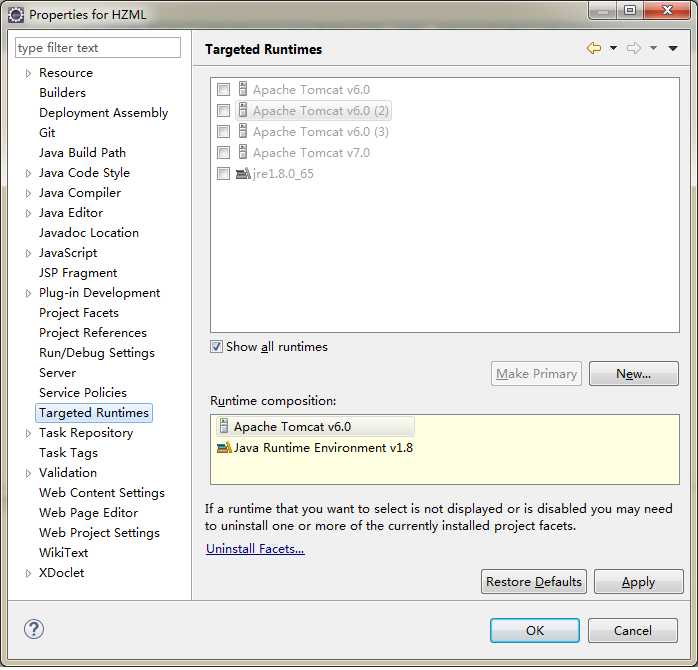This screenshot has height=670, width=698.
Task: Check the Apache Tomcat v6.0 (2) checkbox
Action: [x=223, y=110]
